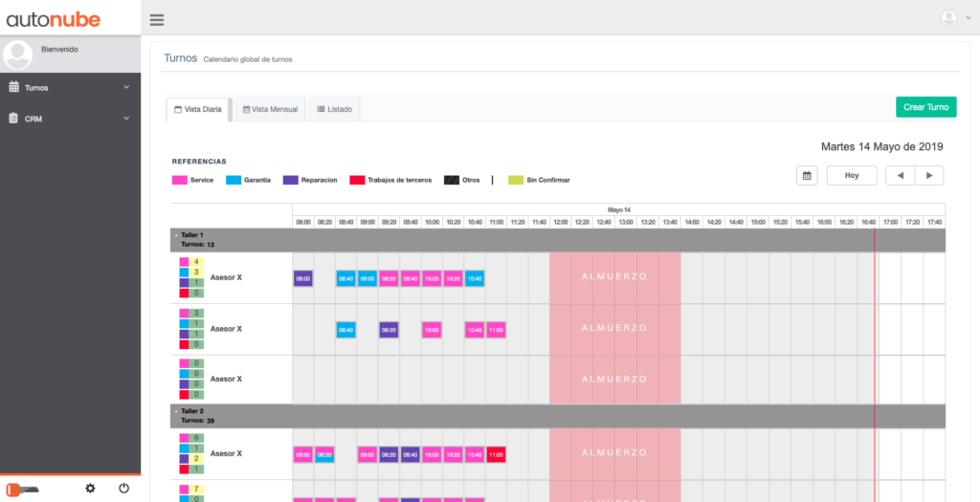
Task: Open settings with the gear icon
Action: click(90, 489)
